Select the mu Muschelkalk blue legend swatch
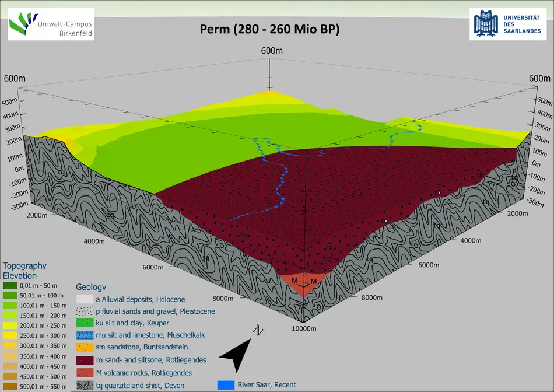This screenshot has width=554, height=392. 85,336
